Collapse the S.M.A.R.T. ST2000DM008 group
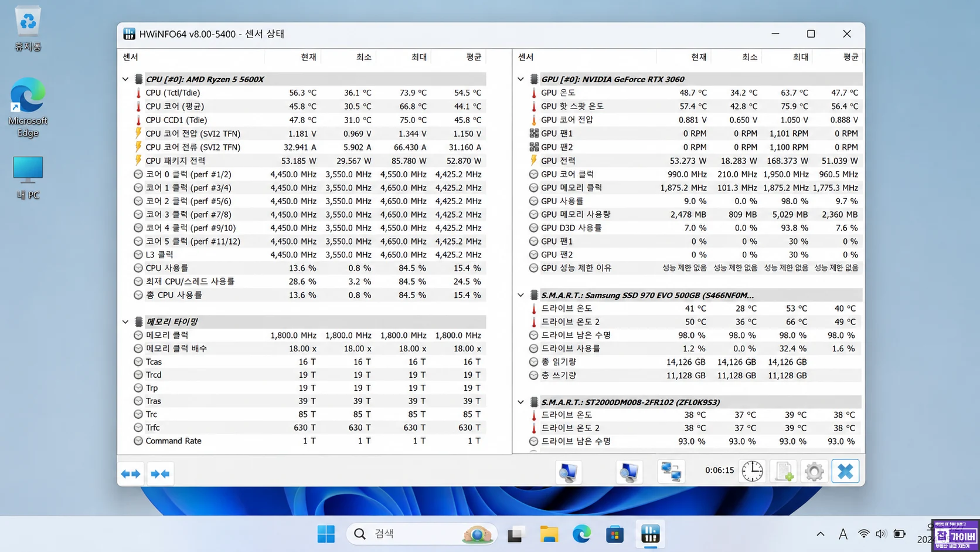 point(521,402)
